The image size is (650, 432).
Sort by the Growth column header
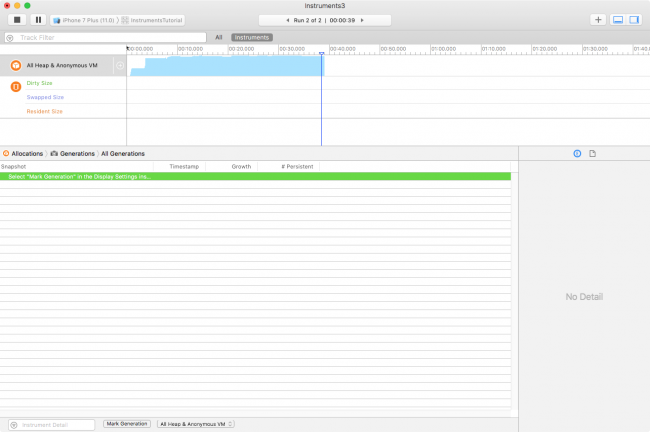(241, 166)
